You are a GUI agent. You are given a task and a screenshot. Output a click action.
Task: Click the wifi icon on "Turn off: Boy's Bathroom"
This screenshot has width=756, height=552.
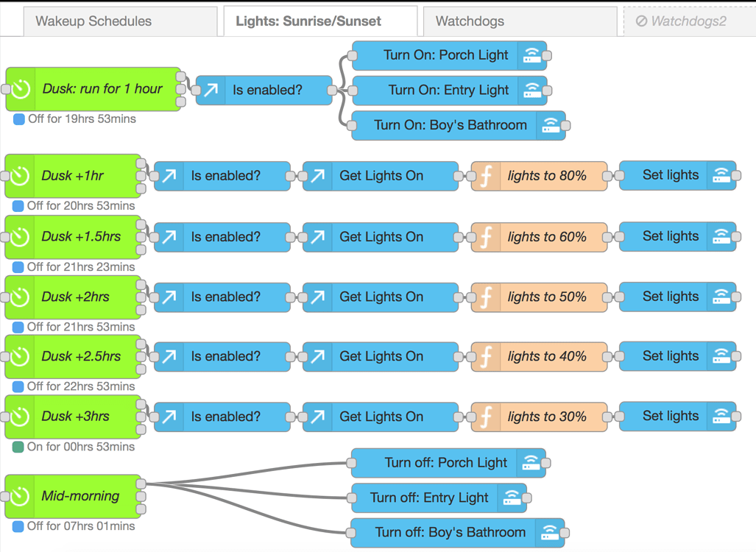[x=549, y=532]
